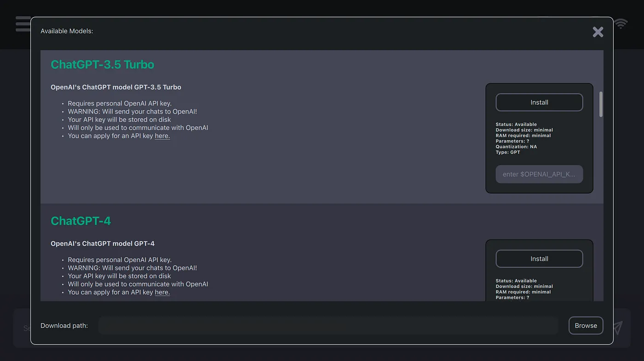Install the ChatGPT-3.5 Turbo model
644x361 pixels.
tap(539, 103)
